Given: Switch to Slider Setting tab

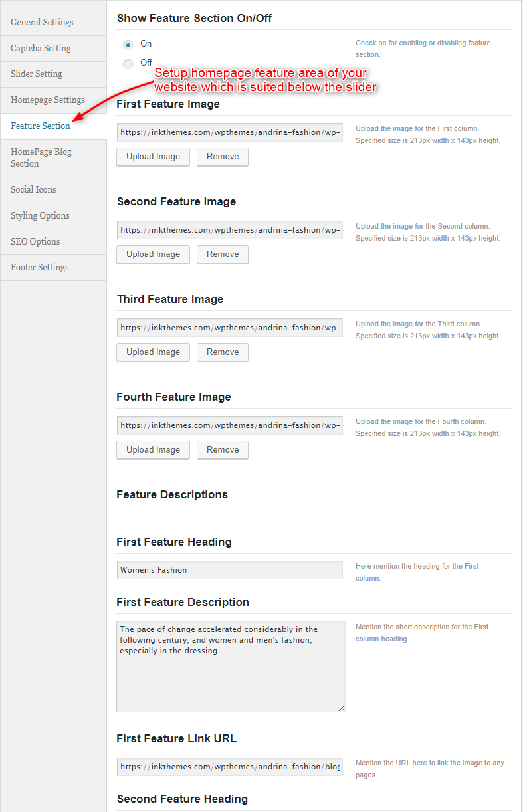Looking at the screenshot, I should (x=53, y=74).
